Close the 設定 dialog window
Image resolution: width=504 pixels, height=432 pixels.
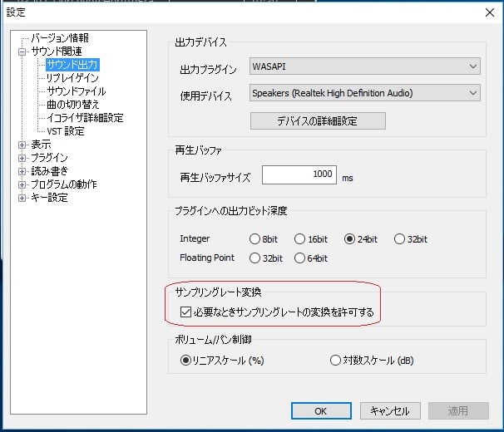[490, 12]
